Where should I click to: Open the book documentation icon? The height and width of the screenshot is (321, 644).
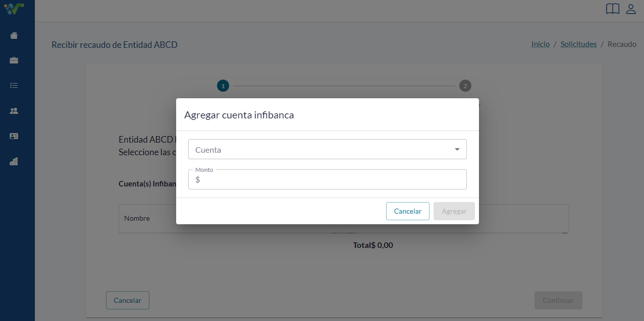(613, 9)
